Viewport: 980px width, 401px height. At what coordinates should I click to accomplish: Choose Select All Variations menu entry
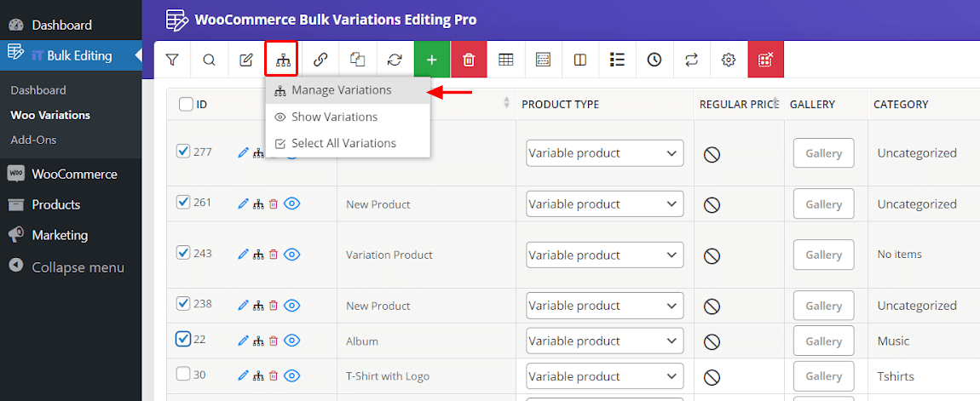tap(348, 143)
